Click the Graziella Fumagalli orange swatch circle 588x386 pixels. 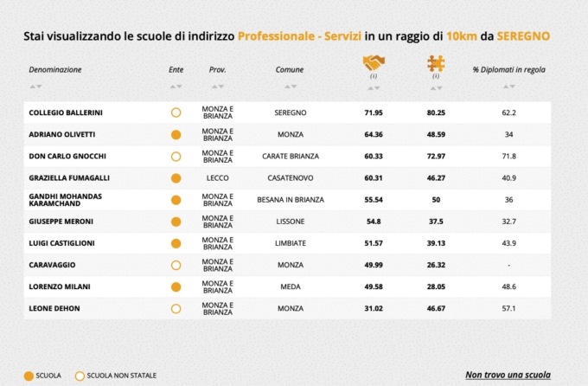point(176,177)
